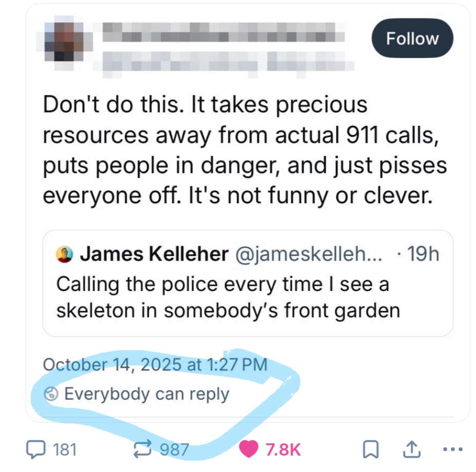Open the share icon for this post

click(411, 450)
